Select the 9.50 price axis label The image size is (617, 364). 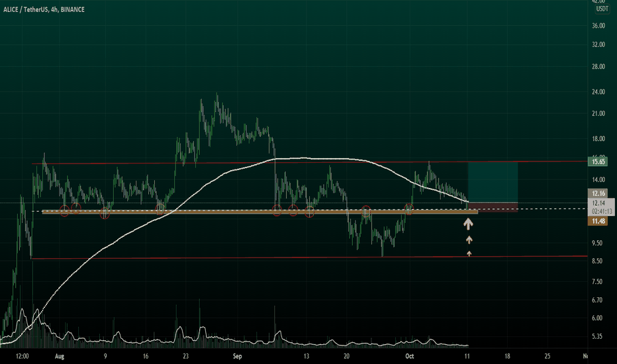(597, 243)
